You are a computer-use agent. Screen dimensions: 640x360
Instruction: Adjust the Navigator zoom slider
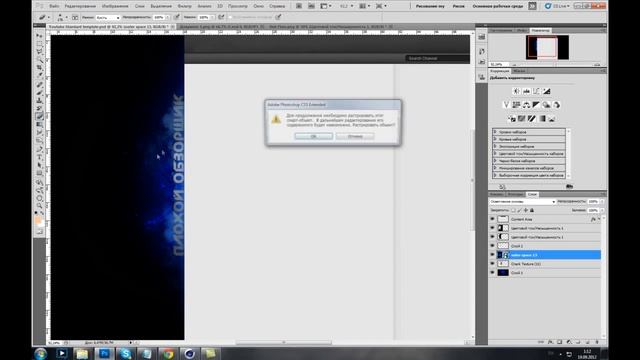555,65
